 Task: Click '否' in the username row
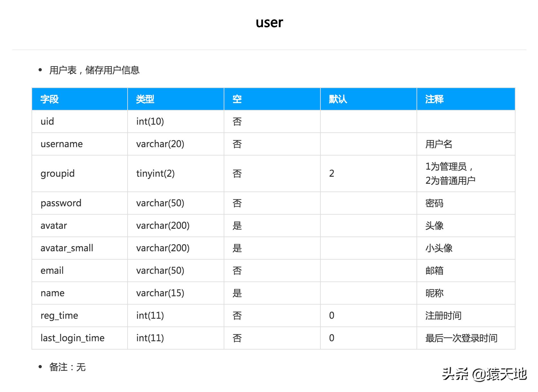coord(237,144)
